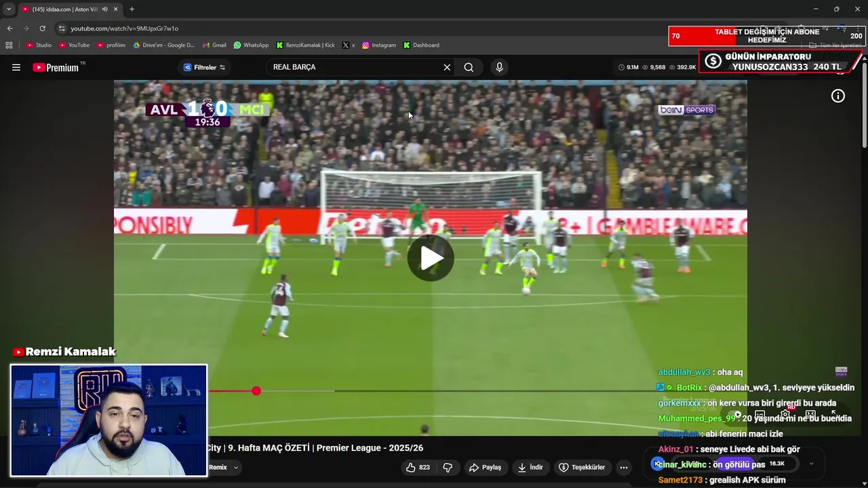
Task: Go to the YouTube Premium home logo
Action: point(56,67)
